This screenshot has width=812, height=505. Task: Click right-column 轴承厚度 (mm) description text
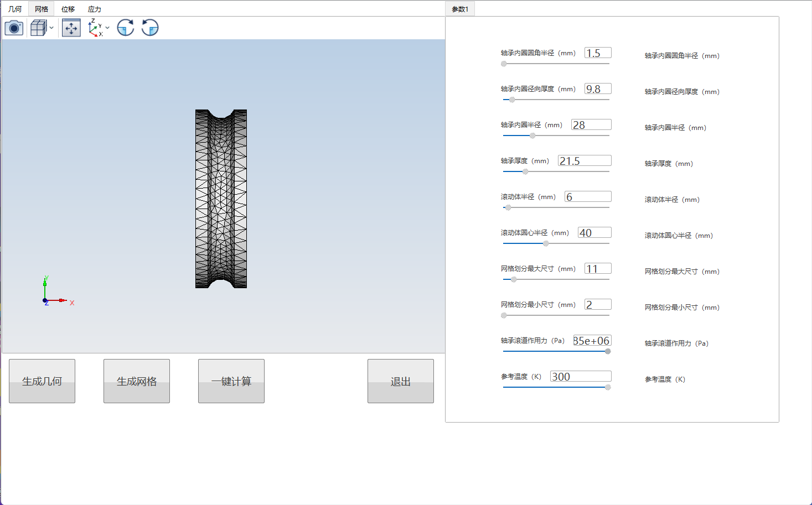(669, 164)
